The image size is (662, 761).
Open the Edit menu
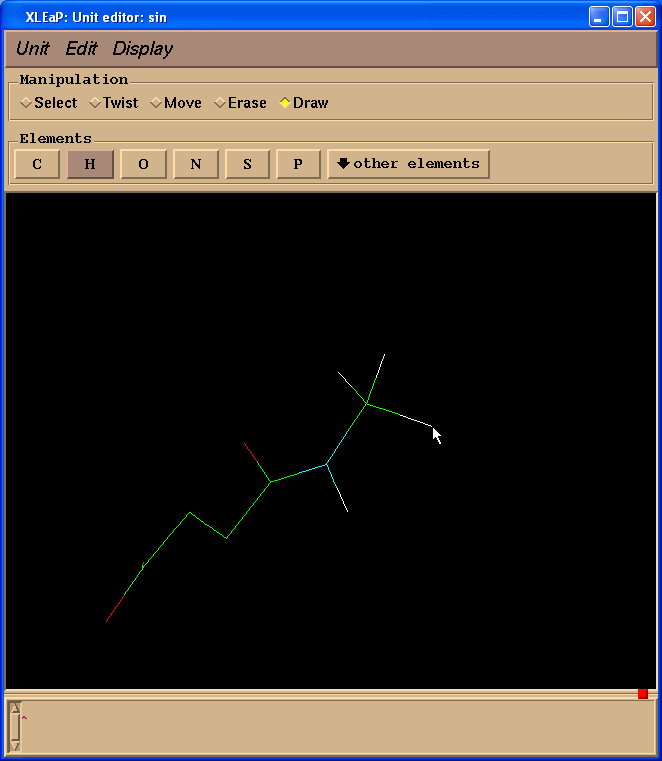pyautogui.click(x=81, y=49)
